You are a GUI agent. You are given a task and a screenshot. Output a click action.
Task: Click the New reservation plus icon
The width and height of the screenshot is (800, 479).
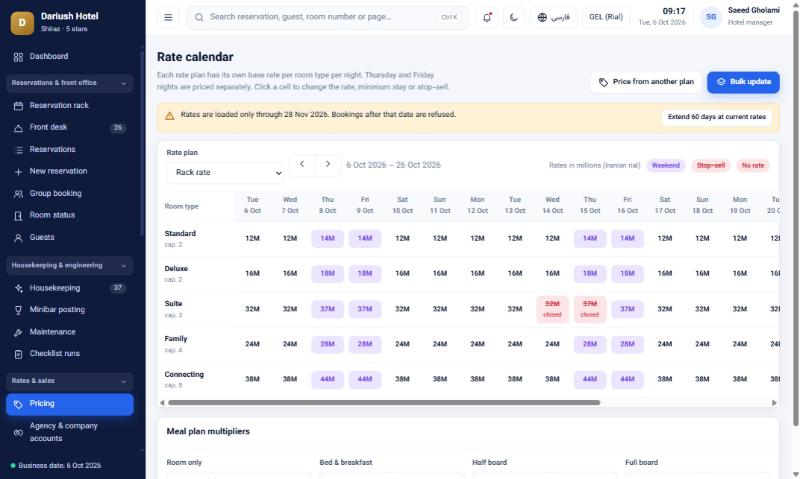[18, 172]
